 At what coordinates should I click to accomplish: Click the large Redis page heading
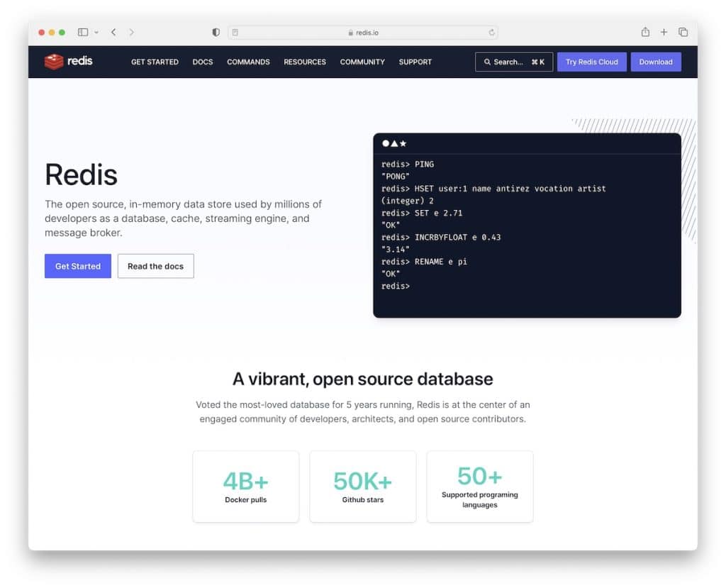coord(81,174)
